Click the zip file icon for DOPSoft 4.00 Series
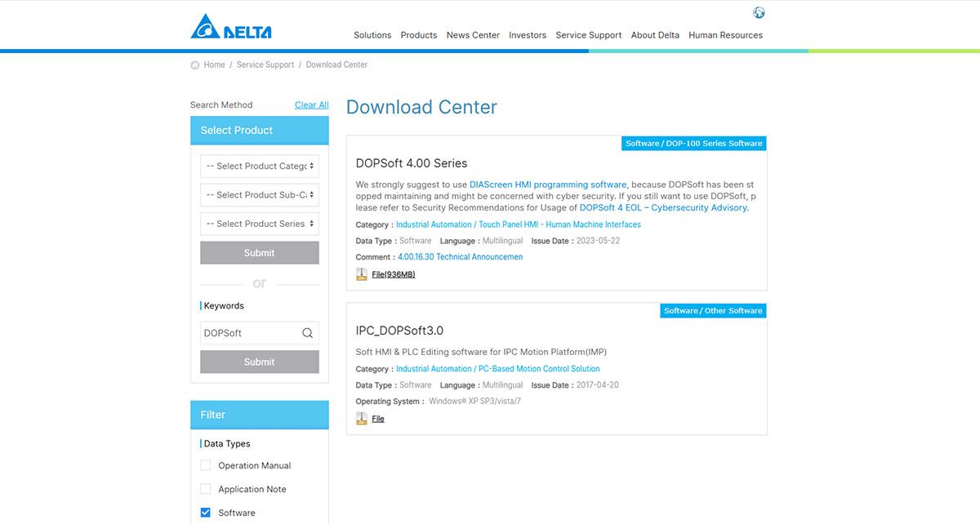The image size is (980, 524). (362, 274)
